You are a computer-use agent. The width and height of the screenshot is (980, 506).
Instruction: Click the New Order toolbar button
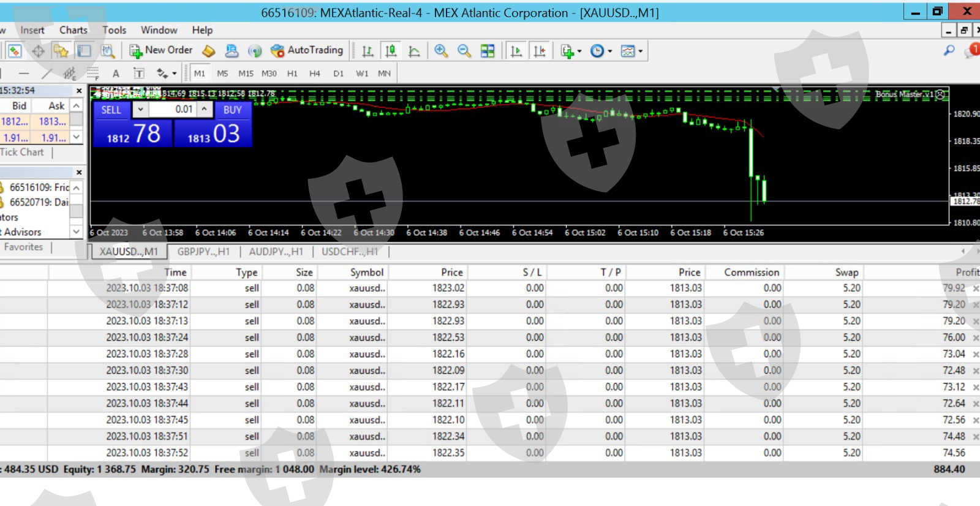click(161, 51)
